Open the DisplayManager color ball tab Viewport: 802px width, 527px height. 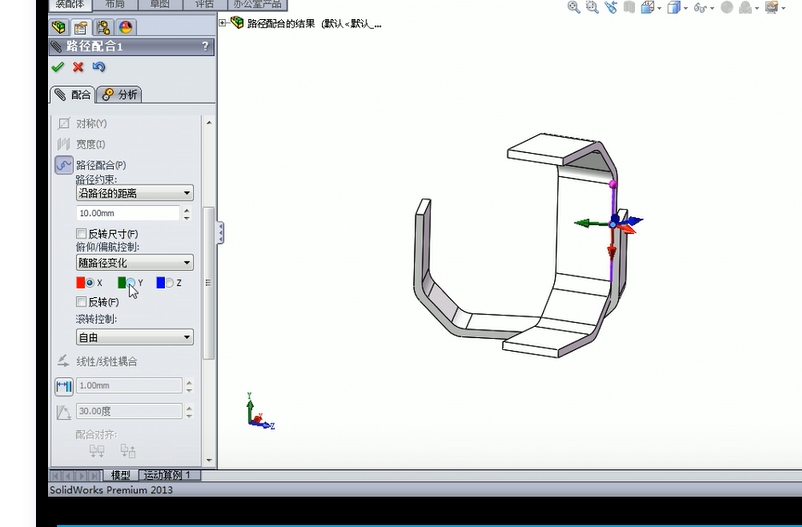click(125, 27)
